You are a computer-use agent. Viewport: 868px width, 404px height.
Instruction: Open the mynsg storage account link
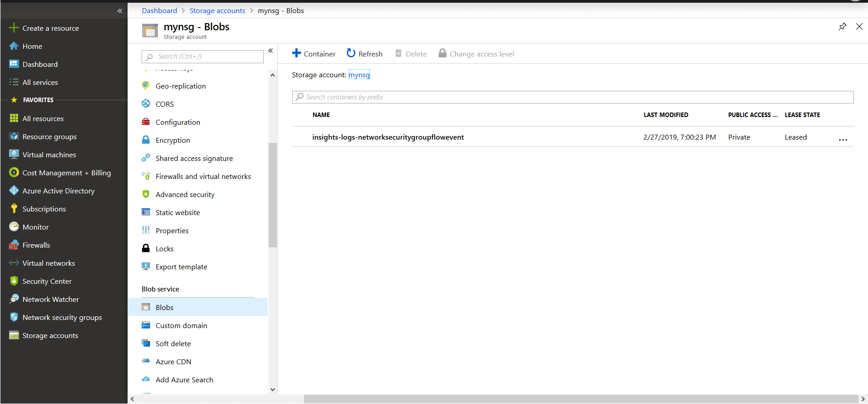(359, 75)
